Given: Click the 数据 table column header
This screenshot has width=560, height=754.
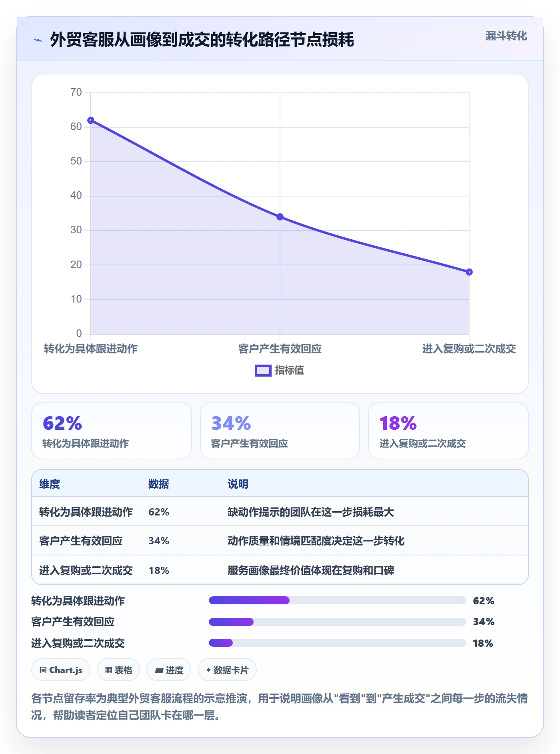Looking at the screenshot, I should click(159, 484).
